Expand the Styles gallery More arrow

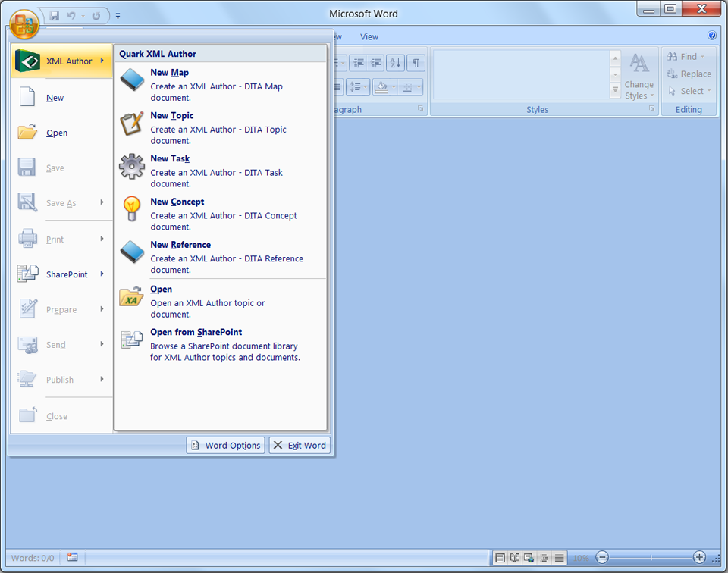point(615,90)
